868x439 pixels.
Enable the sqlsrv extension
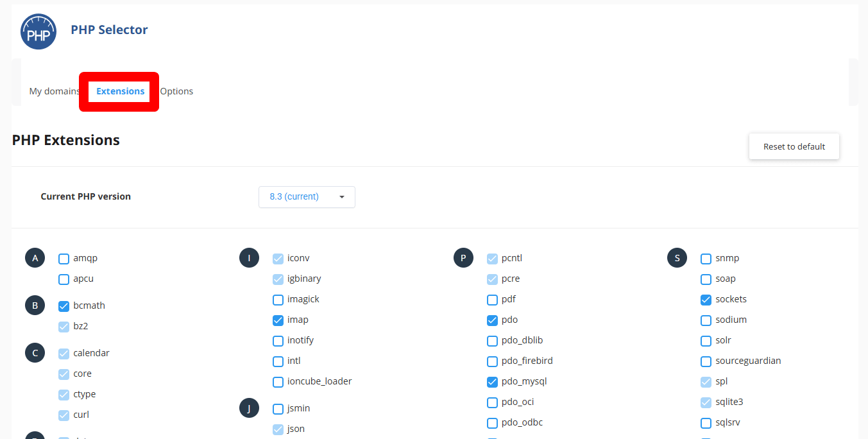(x=706, y=424)
